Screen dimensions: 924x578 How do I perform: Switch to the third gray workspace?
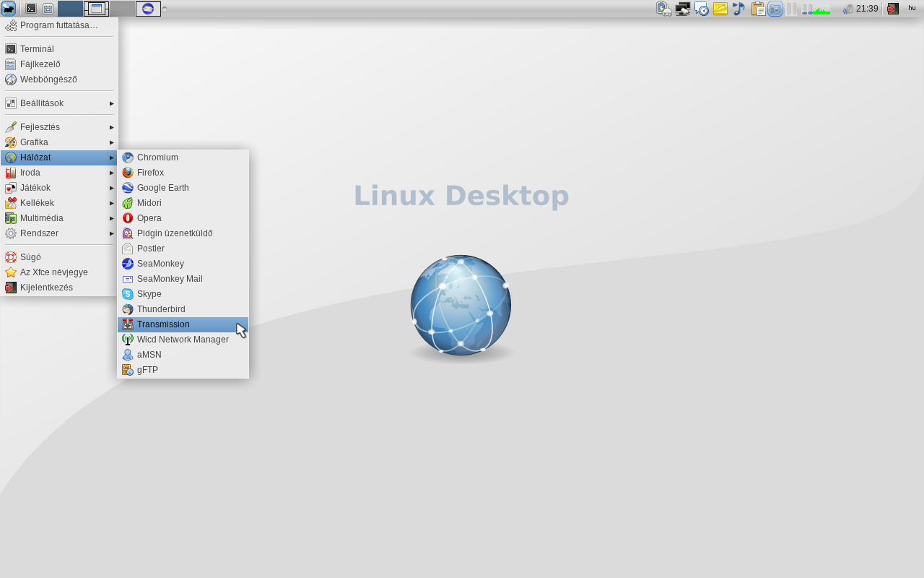[122, 9]
